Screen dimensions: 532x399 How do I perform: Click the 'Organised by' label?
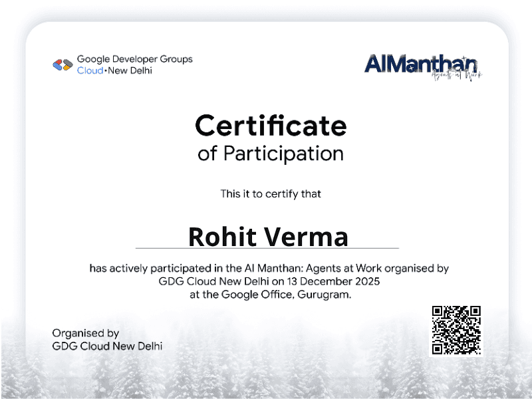point(86,333)
